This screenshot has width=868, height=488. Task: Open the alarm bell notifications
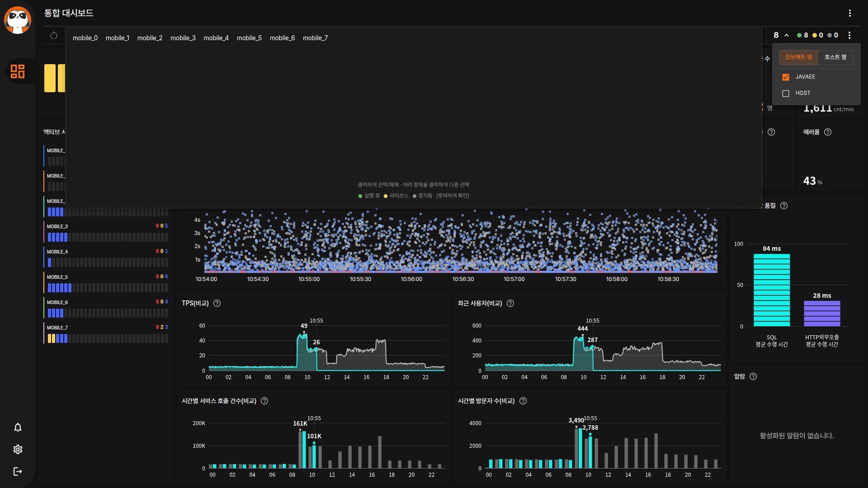click(x=18, y=427)
